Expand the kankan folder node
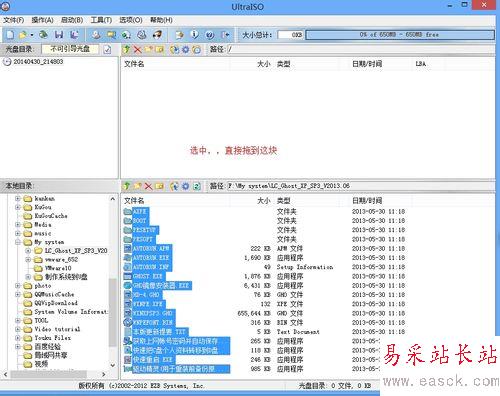The image size is (500, 396). (x=18, y=199)
